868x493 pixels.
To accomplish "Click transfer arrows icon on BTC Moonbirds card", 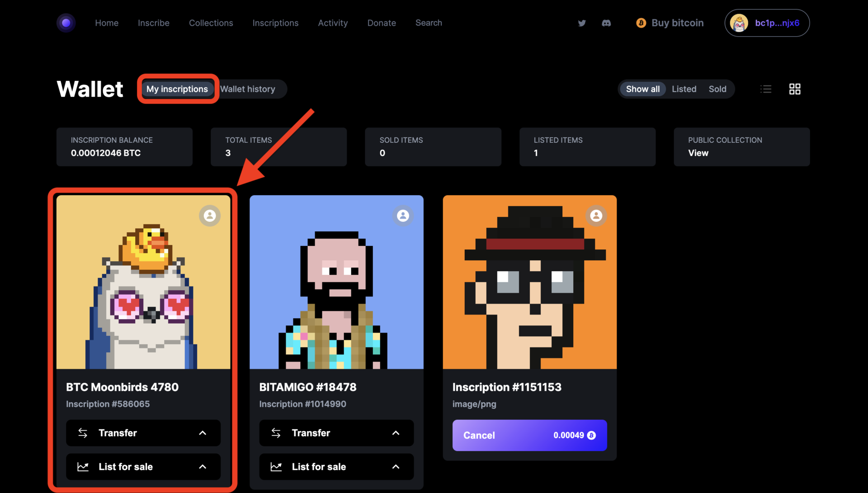I will [83, 433].
